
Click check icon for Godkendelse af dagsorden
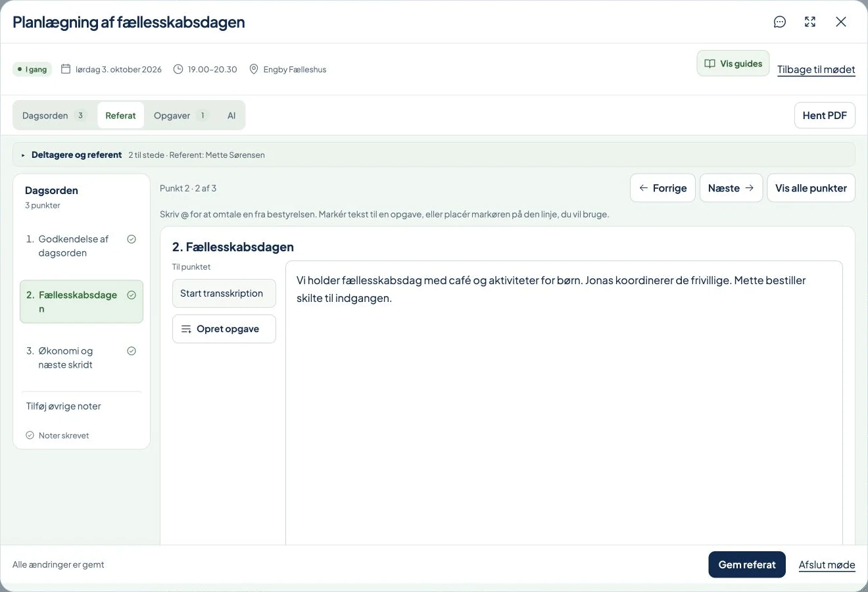[x=132, y=239]
